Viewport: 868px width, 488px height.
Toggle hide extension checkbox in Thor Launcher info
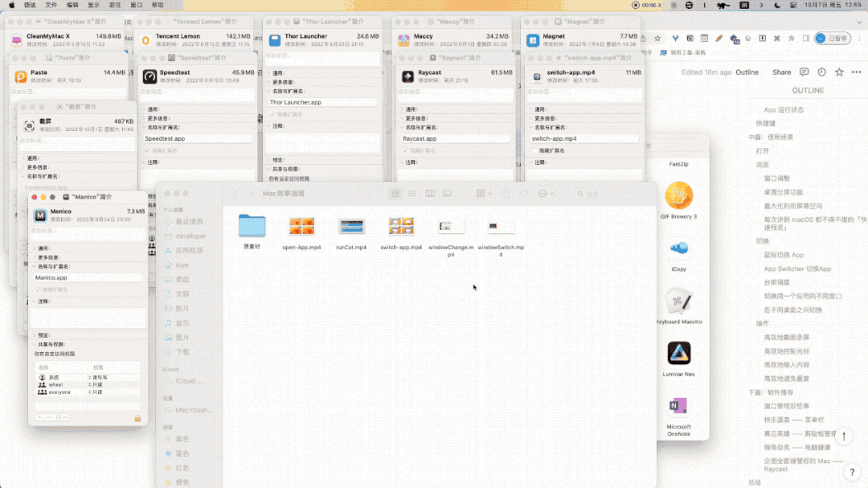click(x=272, y=115)
